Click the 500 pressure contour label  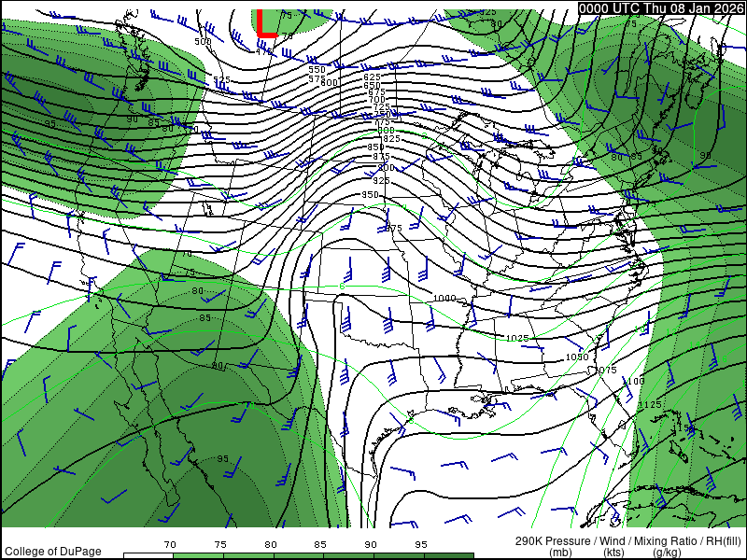pos(203,41)
